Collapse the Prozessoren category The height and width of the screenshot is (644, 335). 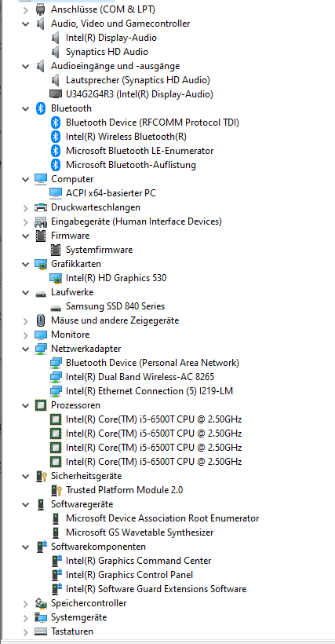click(26, 405)
